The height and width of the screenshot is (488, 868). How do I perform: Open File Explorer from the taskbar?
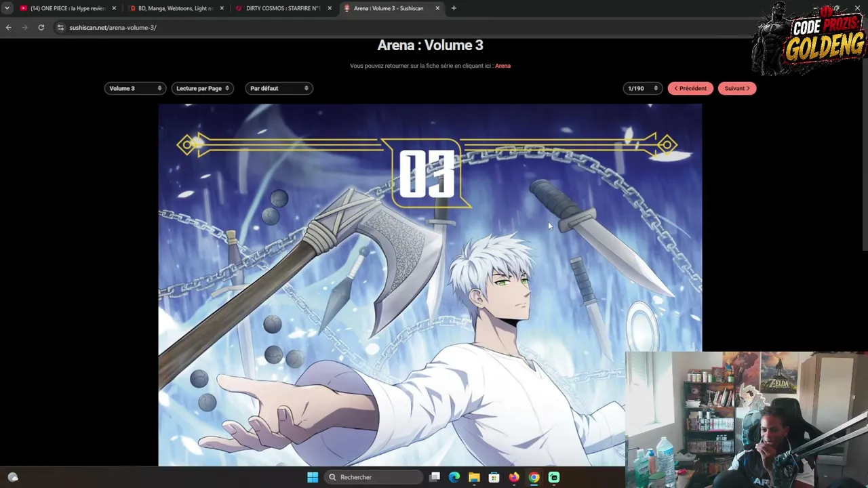pos(474,477)
